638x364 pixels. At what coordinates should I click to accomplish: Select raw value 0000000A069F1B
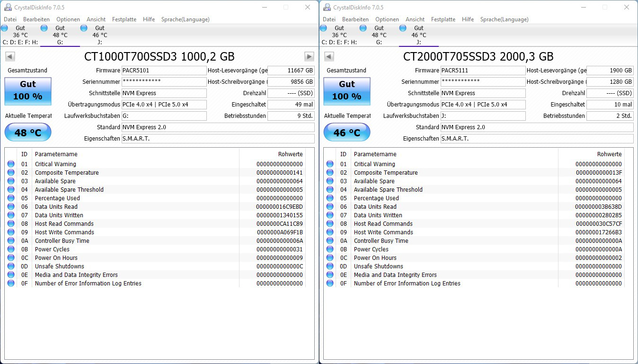point(279,232)
